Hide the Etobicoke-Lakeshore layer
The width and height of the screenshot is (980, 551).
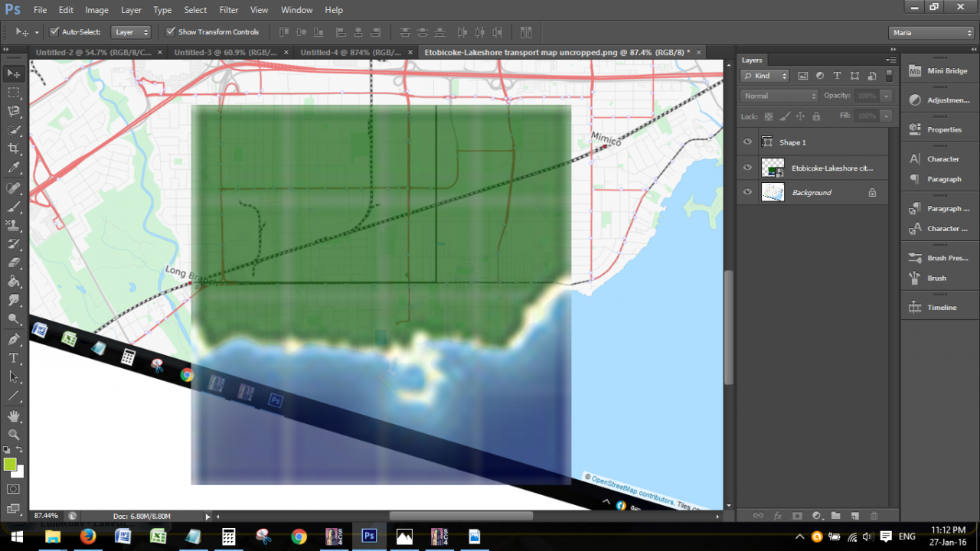(x=748, y=167)
